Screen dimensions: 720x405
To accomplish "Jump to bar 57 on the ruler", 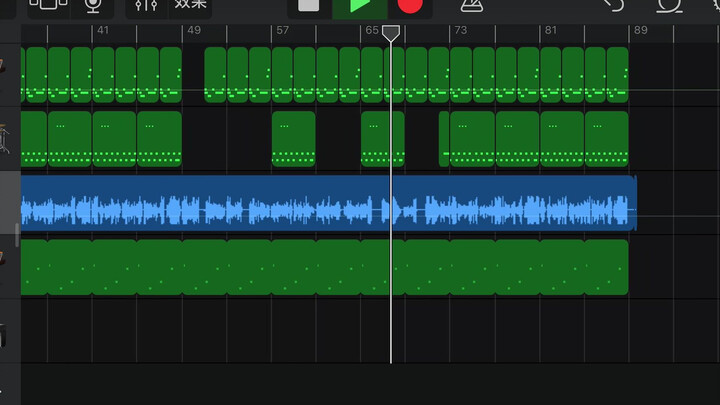I will 282,30.
